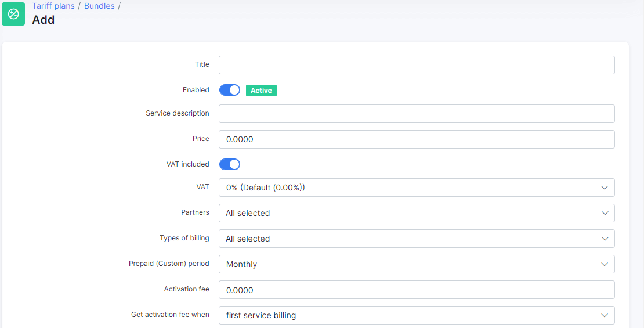The width and height of the screenshot is (644, 328).
Task: Go to Tariff plans breadcrumb
Action: (x=53, y=6)
